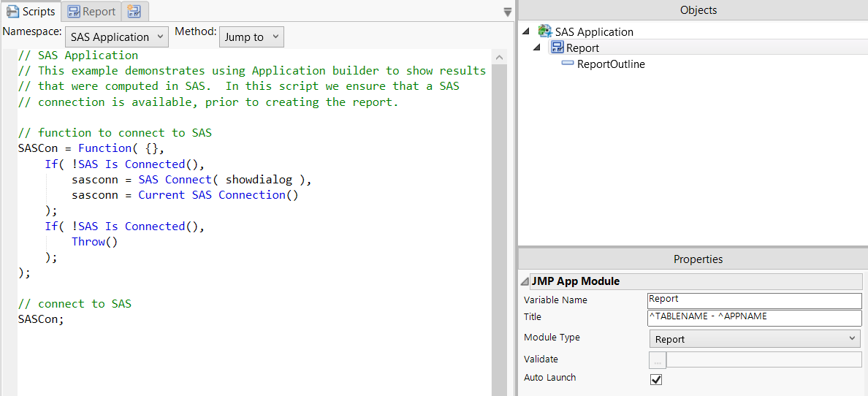Open the Namespace dropdown
This screenshot has height=396, width=868.
pyautogui.click(x=118, y=37)
